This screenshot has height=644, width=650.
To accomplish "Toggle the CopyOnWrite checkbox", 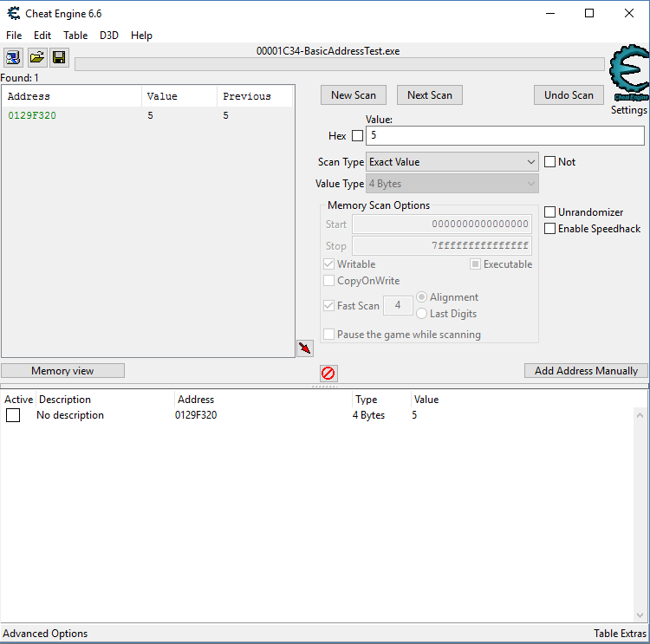I will pos(328,281).
